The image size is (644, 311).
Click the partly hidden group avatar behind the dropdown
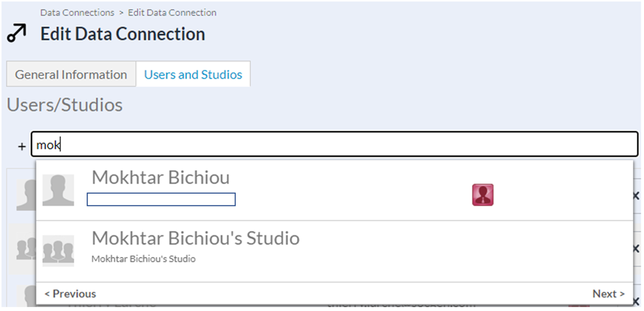tap(25, 250)
